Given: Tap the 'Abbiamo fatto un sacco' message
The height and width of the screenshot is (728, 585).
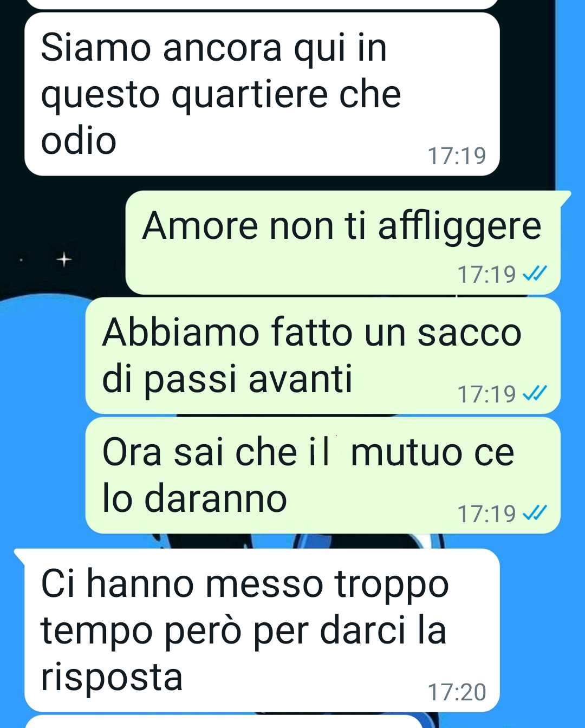Looking at the screenshot, I should pos(323,356).
